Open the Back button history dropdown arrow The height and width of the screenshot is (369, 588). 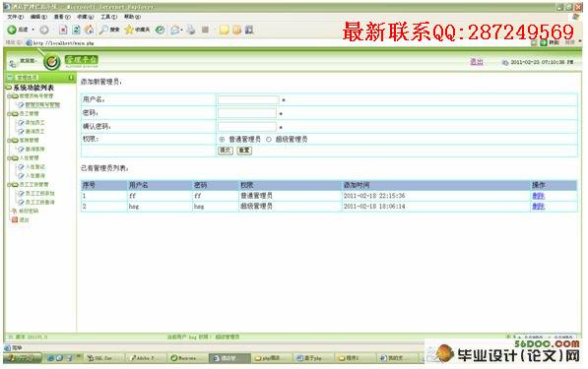[33, 30]
